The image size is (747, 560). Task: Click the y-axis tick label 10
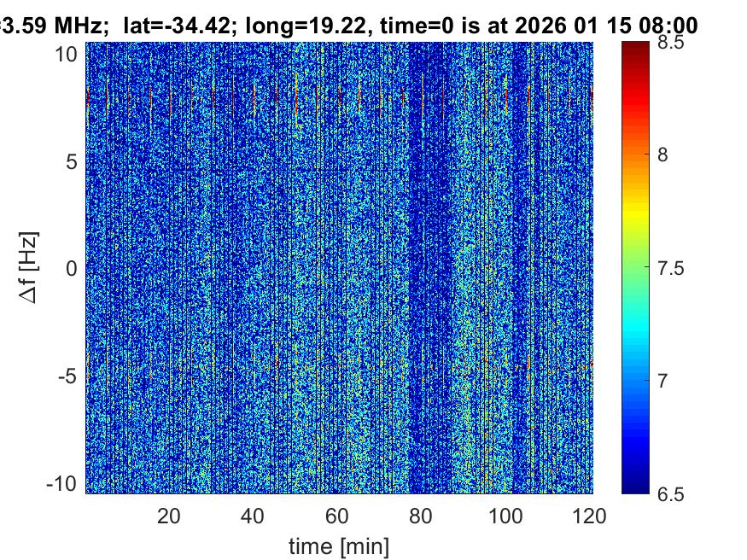[x=69, y=54]
